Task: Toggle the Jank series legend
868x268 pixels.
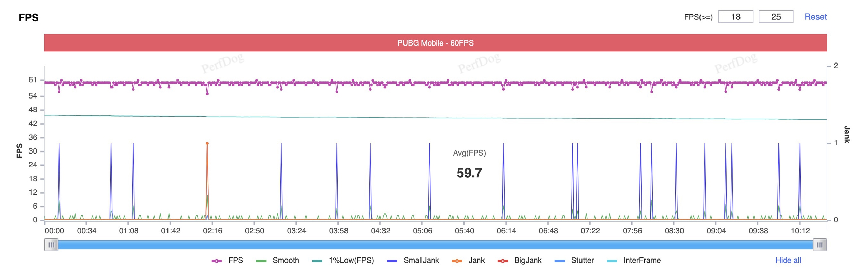Action: coord(468,260)
